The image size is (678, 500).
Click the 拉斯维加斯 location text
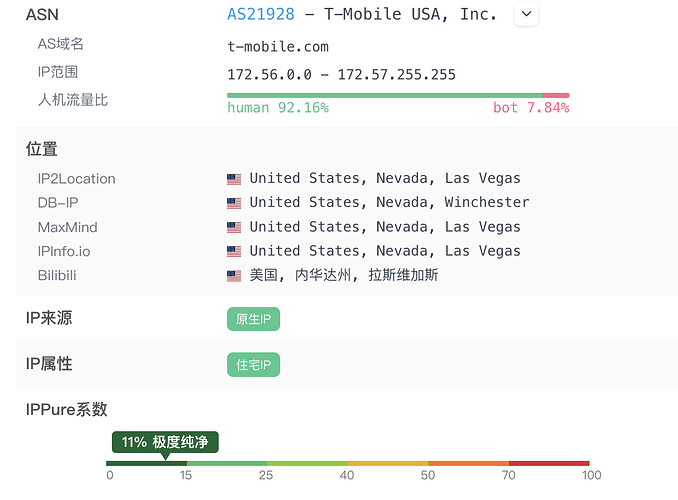[403, 275]
